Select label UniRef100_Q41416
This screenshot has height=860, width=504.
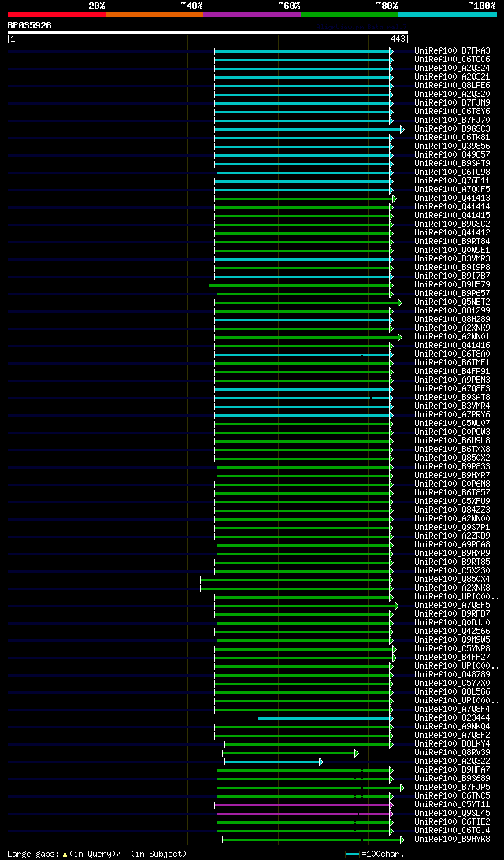(x=453, y=345)
